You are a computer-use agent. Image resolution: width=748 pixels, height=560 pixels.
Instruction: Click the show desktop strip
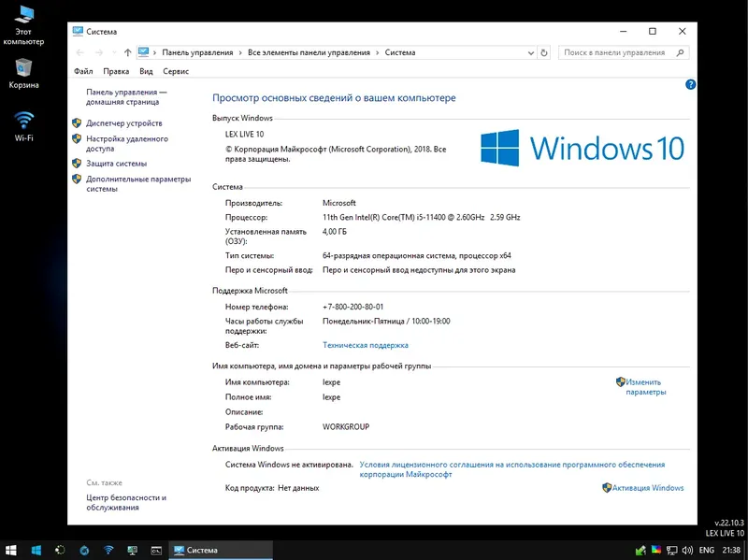coord(746,550)
